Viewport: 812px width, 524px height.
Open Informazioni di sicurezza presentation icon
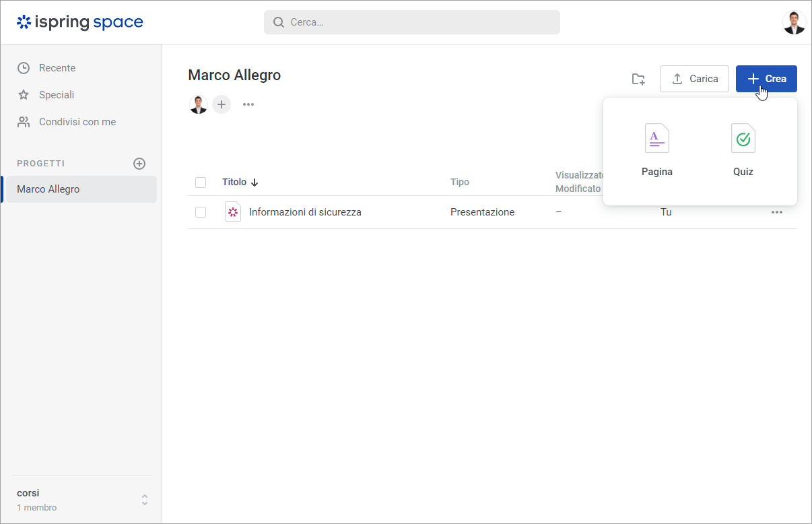pyautogui.click(x=233, y=212)
